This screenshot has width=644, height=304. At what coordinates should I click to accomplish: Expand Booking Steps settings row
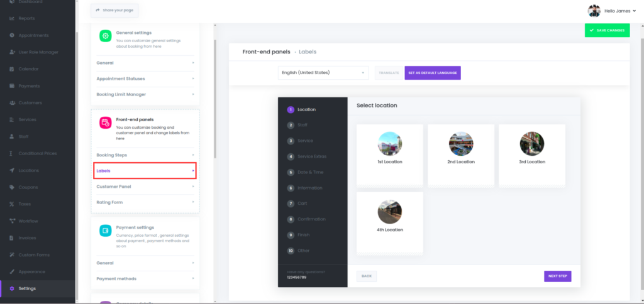pos(145,155)
